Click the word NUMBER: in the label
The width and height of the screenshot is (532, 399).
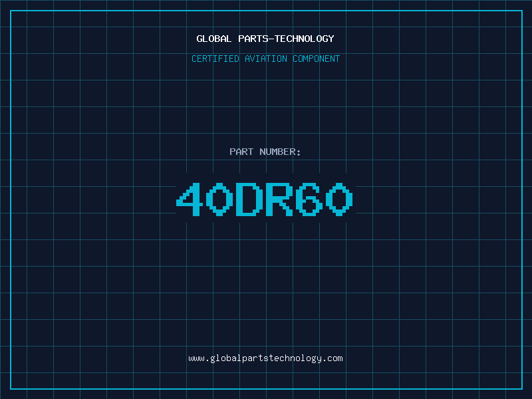tap(280, 152)
